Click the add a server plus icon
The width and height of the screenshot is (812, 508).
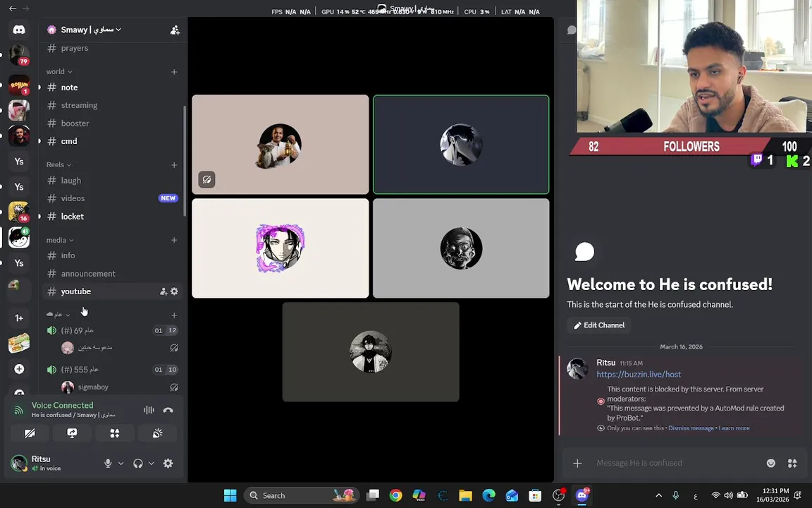(x=18, y=368)
